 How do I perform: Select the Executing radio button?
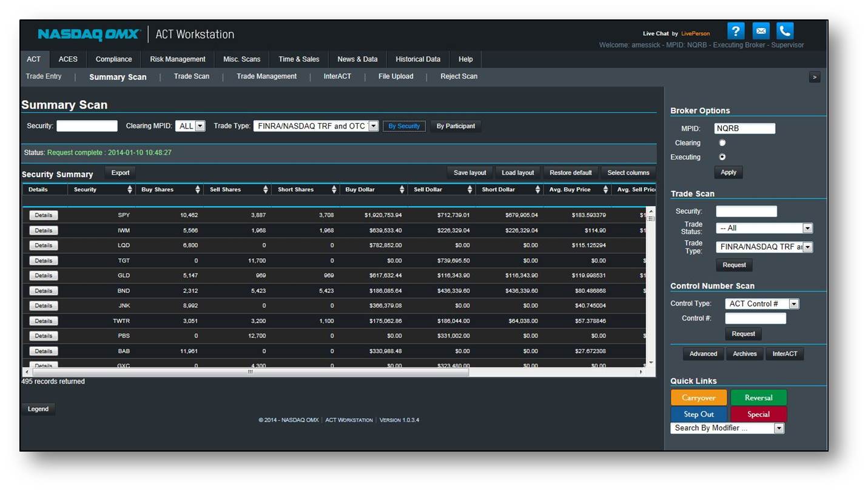click(x=722, y=157)
